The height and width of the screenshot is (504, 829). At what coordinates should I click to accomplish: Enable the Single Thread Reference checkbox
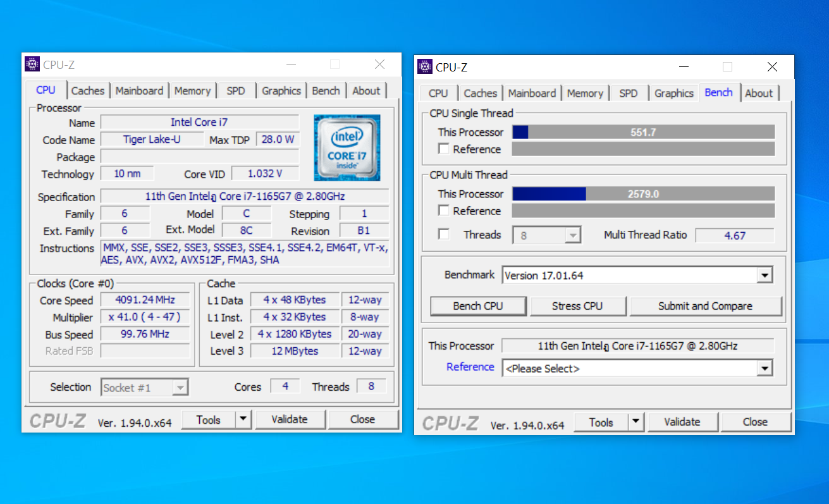444,149
